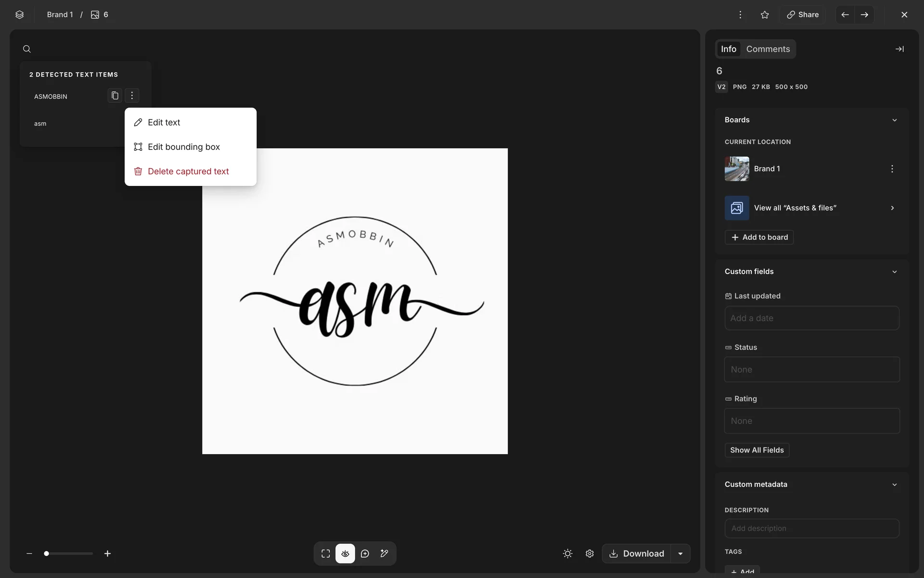Open viewer settings gear
Viewport: 924px width, 578px height.
point(590,553)
